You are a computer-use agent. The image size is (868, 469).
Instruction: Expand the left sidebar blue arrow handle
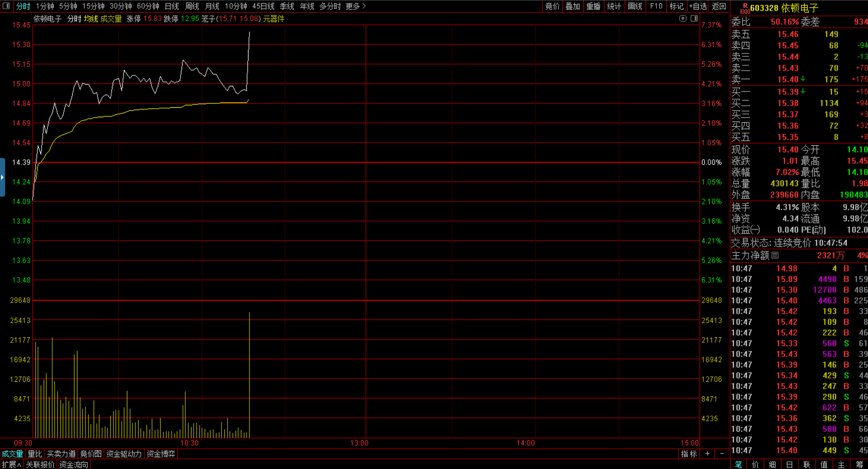(2, 177)
